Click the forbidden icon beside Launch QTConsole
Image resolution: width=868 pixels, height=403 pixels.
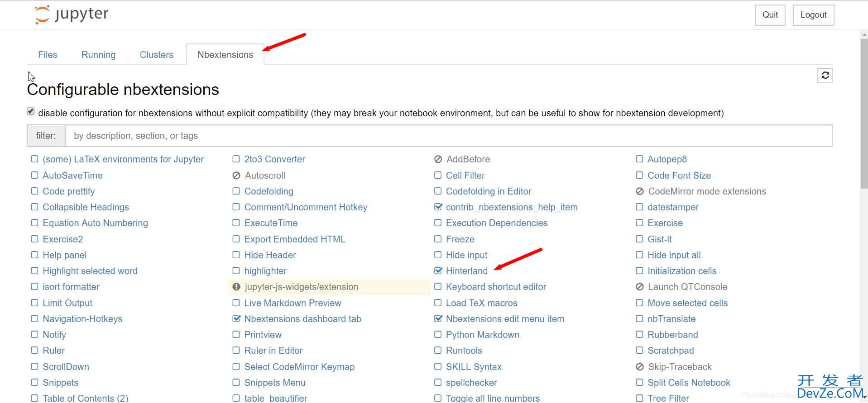pos(639,287)
